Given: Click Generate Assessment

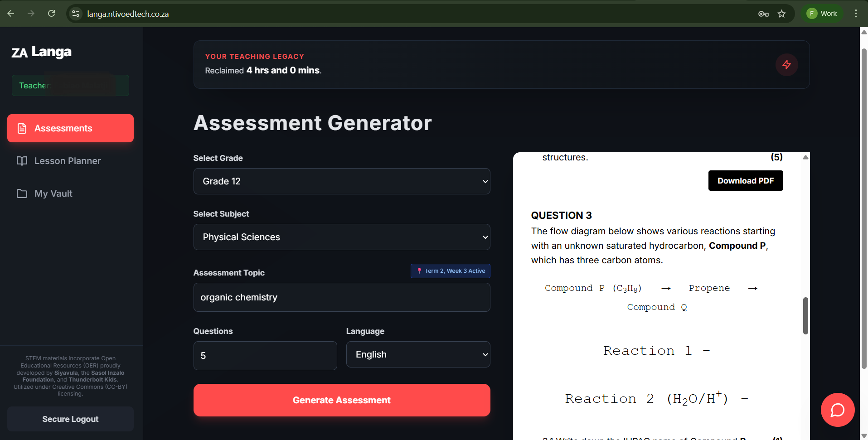Looking at the screenshot, I should [342, 400].
